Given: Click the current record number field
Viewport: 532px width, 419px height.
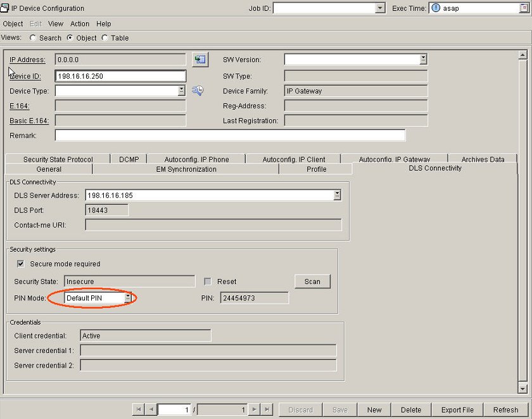Looking at the screenshot, I should [174, 409].
